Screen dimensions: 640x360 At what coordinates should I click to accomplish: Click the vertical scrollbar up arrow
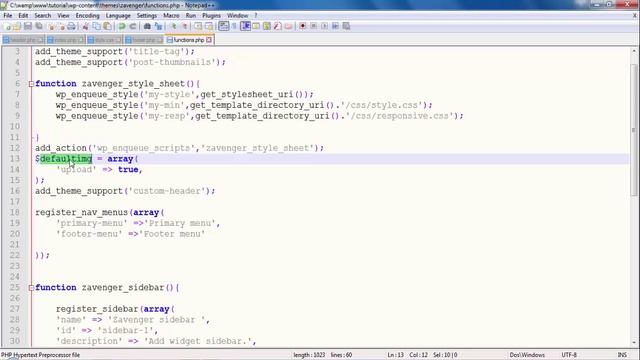633,51
